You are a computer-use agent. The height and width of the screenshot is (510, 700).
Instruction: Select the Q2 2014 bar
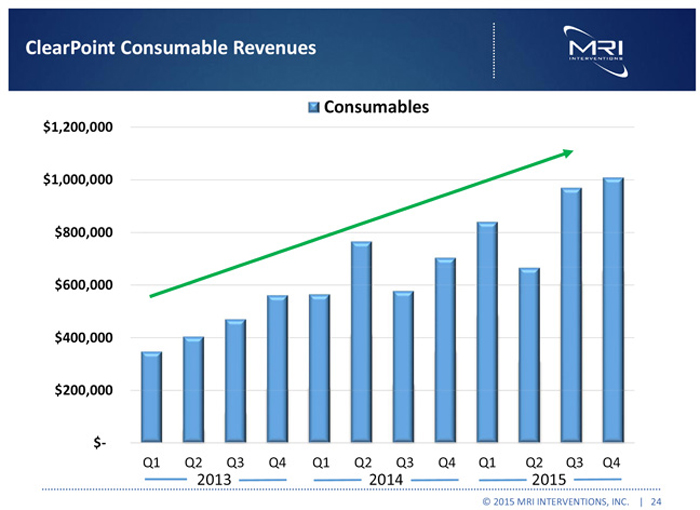(360, 341)
